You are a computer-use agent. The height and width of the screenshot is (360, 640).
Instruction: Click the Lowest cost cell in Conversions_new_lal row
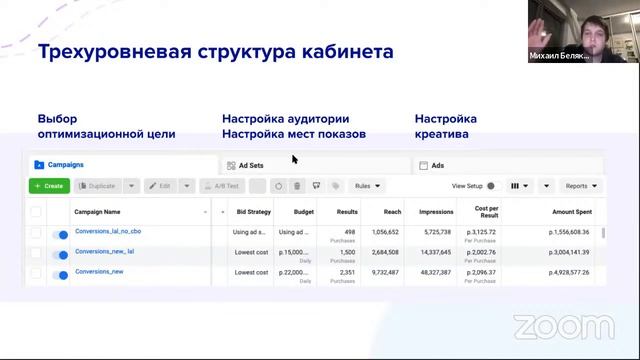tap(251, 252)
